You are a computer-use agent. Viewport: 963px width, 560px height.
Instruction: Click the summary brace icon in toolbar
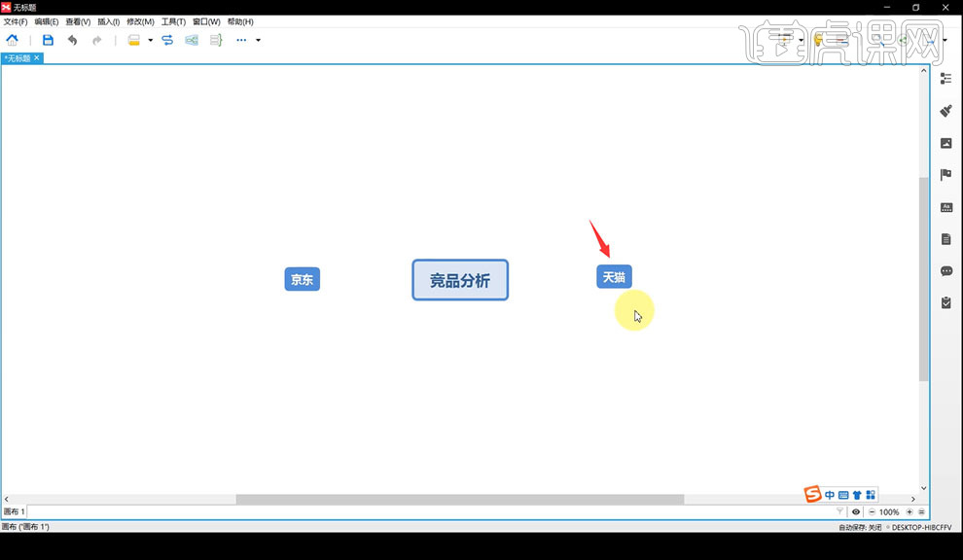pos(215,40)
